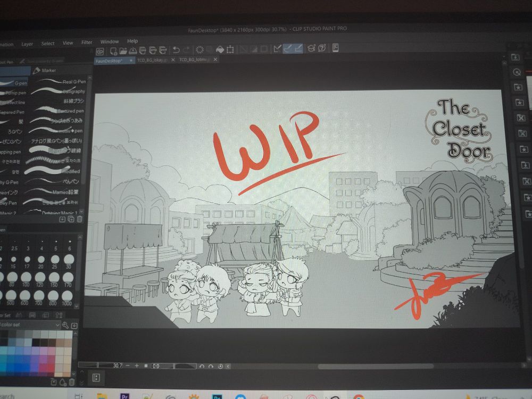The height and width of the screenshot is (399, 532).
Task: Select the Calligraphy brush
Action: (x=59, y=92)
